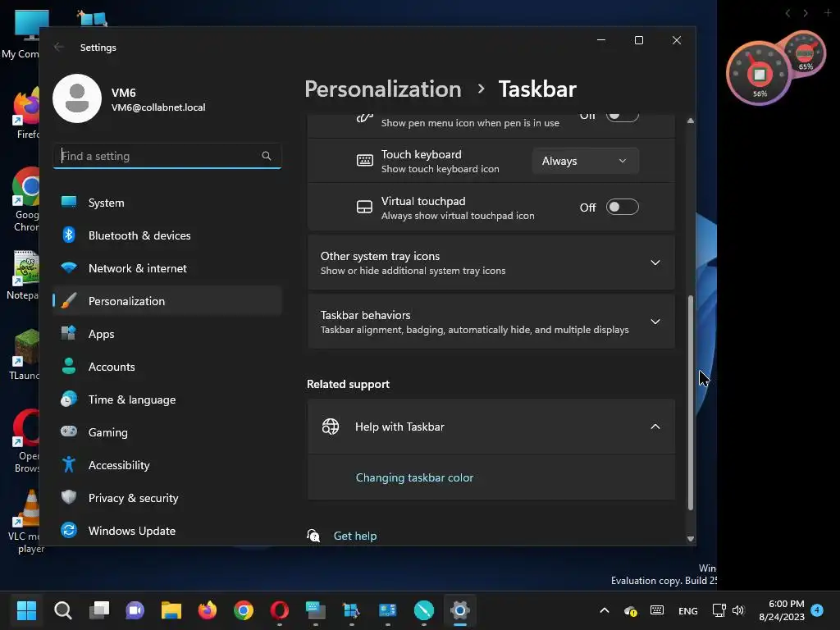Click the scroll up arrow of settings page

(691, 121)
